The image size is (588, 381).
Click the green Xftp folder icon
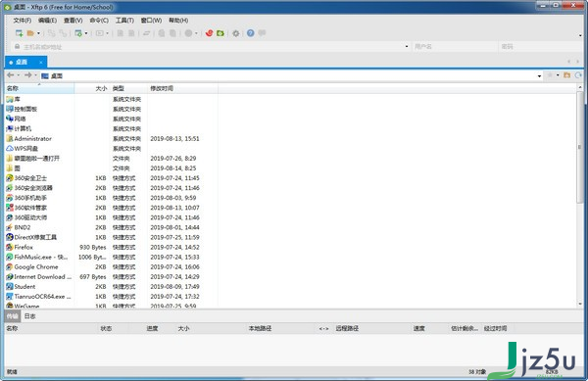pyautogui.click(x=220, y=33)
